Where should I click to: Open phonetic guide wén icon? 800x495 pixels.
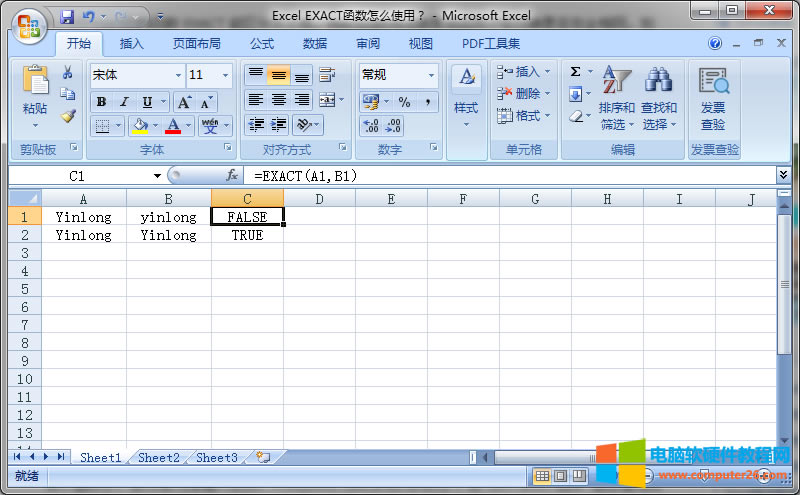(210, 126)
